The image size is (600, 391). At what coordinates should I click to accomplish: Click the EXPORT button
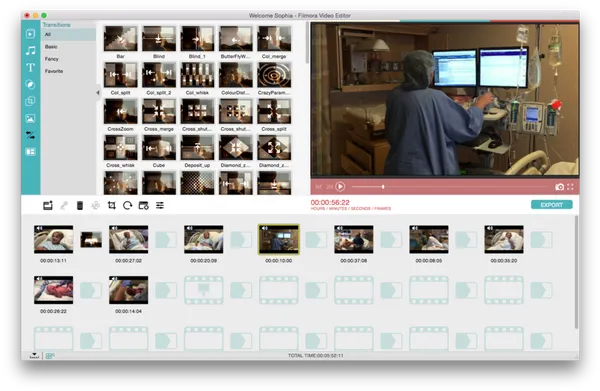551,205
